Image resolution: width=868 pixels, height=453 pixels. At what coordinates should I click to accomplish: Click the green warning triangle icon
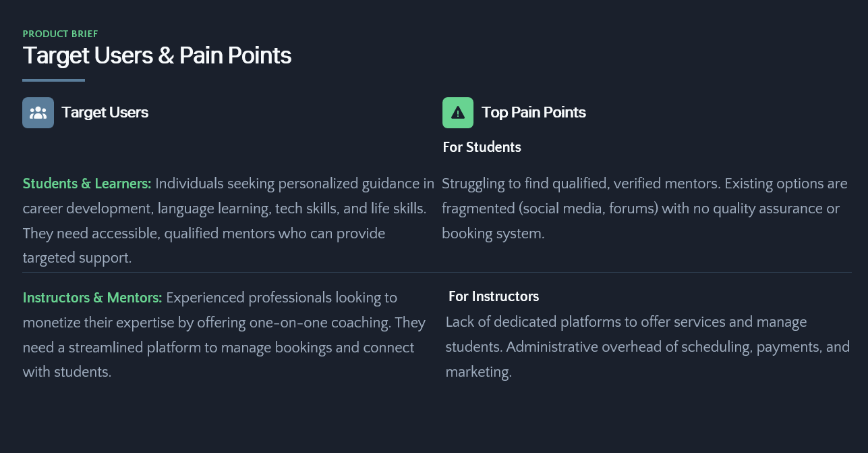pyautogui.click(x=458, y=113)
